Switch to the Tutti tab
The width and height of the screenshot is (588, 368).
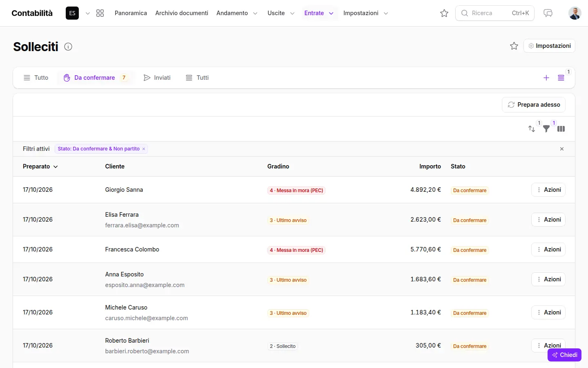click(x=197, y=78)
